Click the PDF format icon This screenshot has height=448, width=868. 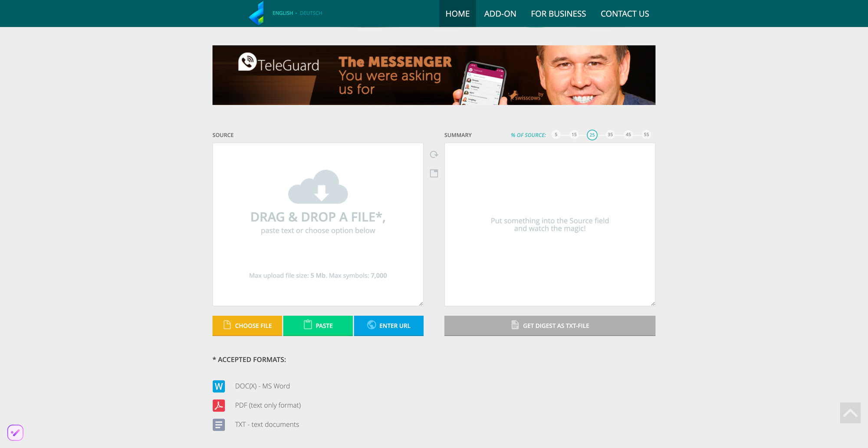pos(219,405)
